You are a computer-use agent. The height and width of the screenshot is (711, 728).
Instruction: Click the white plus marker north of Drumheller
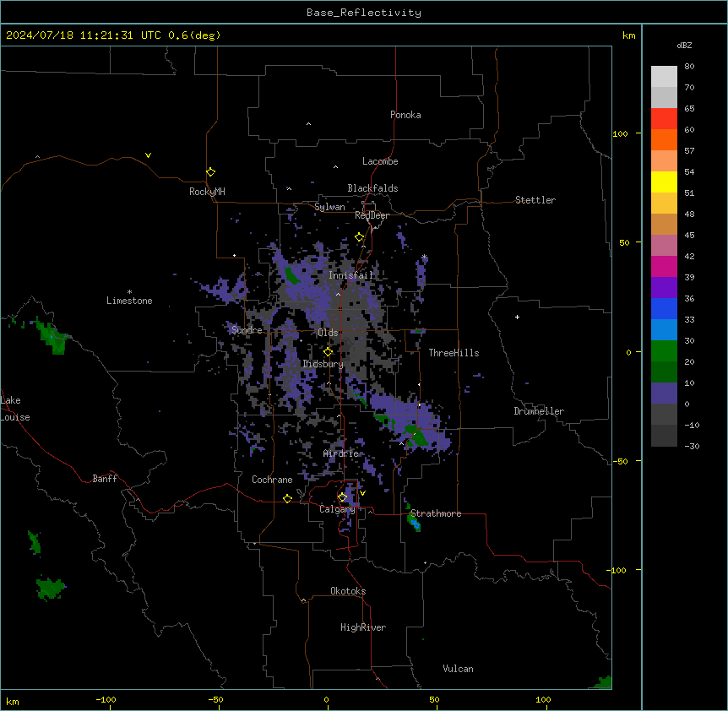pos(517,317)
